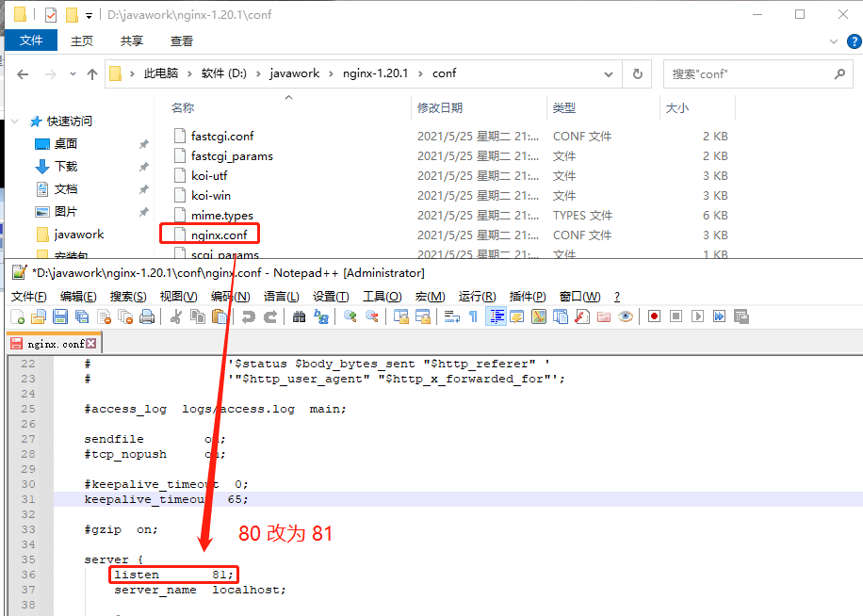
Task: Click the Open file toolbar icon
Action: pyautogui.click(x=39, y=316)
